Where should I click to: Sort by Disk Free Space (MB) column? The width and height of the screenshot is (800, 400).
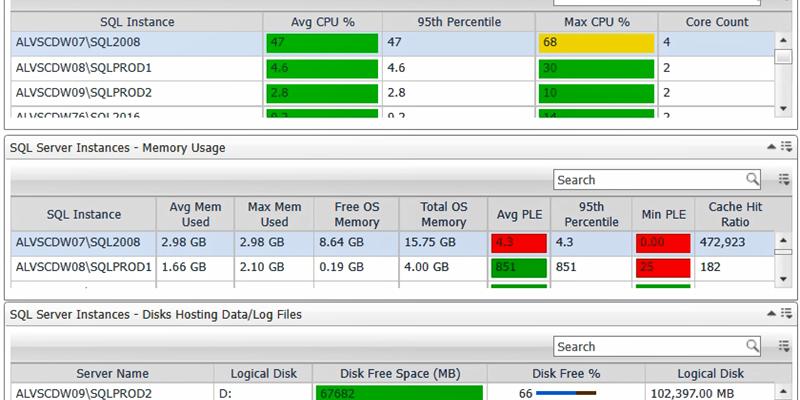click(400, 373)
